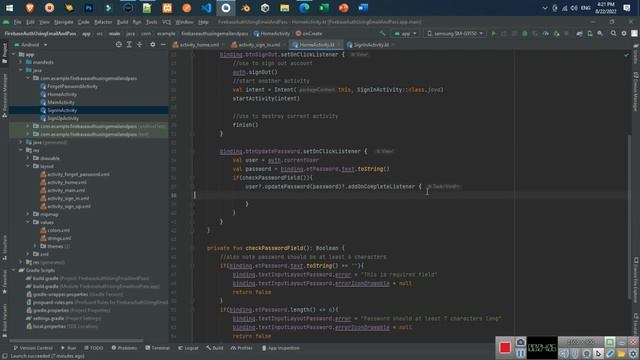Open Brave browser from taskbar
This screenshot has height=360, width=640.
[30, 8]
